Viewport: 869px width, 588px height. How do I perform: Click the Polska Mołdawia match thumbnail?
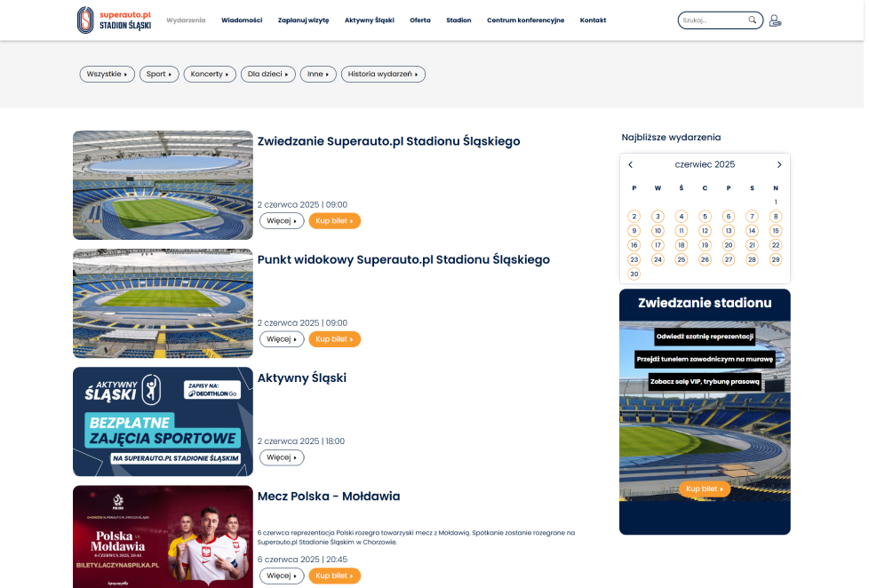pos(163,536)
